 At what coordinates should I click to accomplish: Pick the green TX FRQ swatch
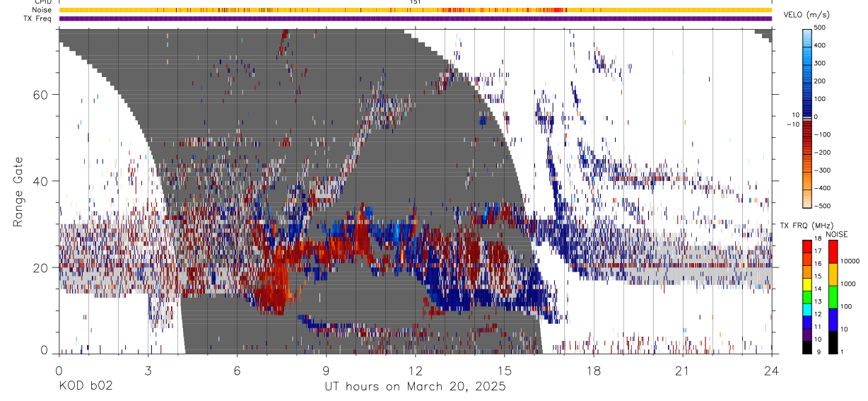tap(807, 296)
